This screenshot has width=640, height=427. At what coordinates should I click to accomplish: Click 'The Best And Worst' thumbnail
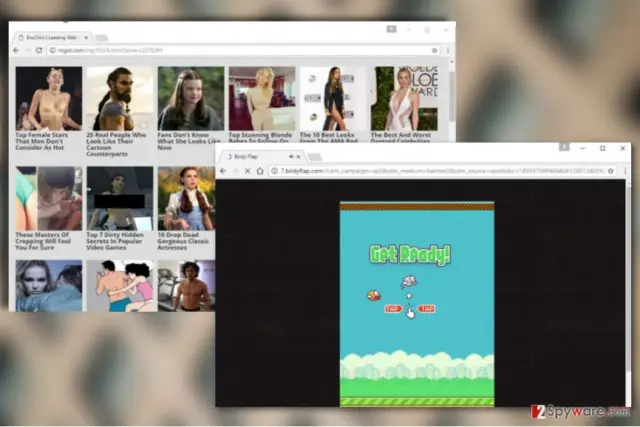pyautogui.click(x=404, y=98)
